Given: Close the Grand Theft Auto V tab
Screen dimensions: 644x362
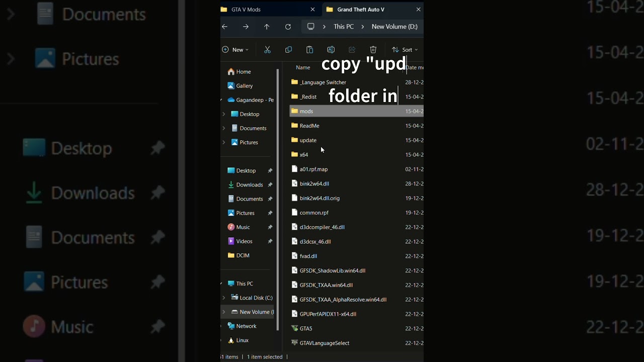Looking at the screenshot, I should [x=418, y=10].
